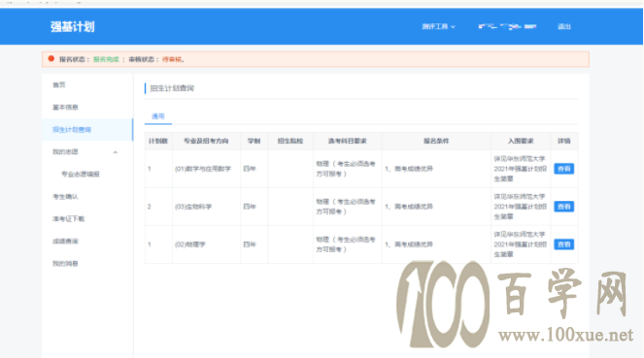Image resolution: width=644 pixels, height=358 pixels.
Task: Click 入围要求 cell in 生物科学 row
Action: tap(521, 207)
